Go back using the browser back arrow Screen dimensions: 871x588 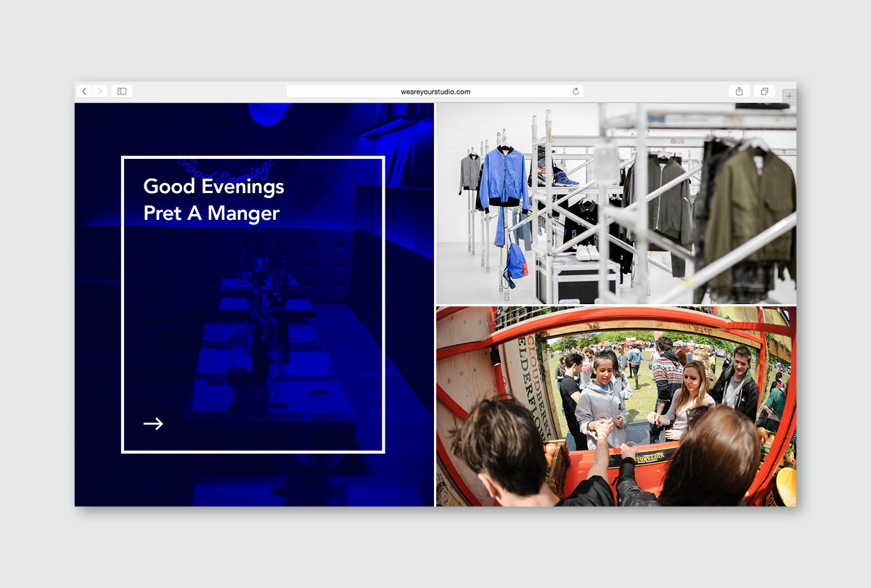click(84, 91)
